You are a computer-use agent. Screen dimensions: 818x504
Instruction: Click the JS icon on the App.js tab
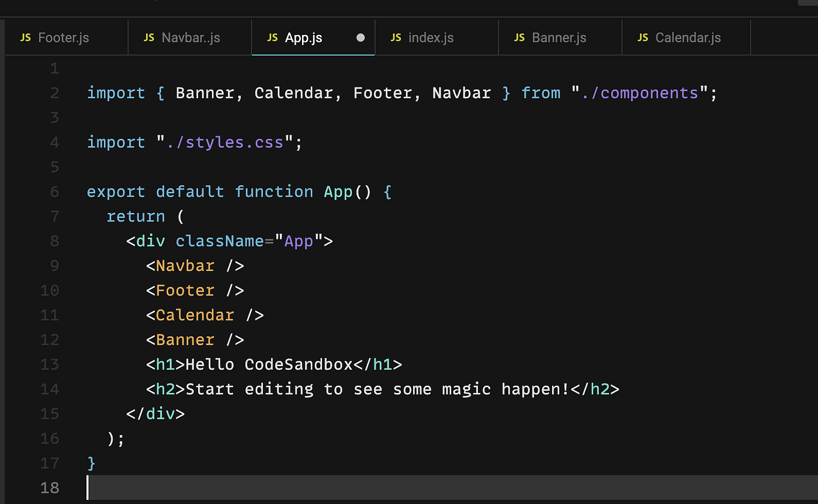272,37
